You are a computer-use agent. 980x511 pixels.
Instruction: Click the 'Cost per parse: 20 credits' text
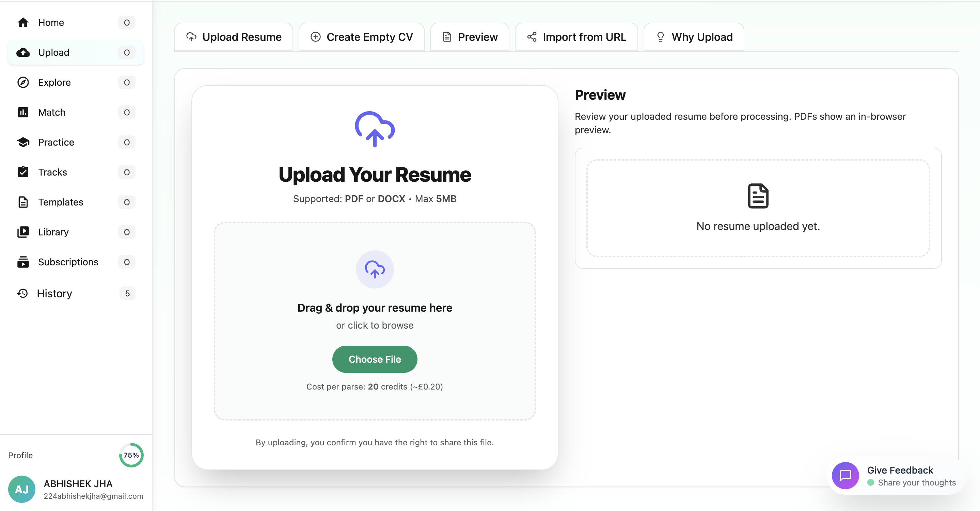click(x=375, y=387)
